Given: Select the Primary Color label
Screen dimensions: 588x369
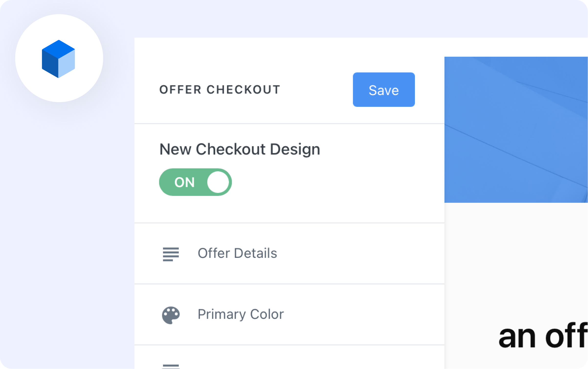Looking at the screenshot, I should (x=241, y=315).
